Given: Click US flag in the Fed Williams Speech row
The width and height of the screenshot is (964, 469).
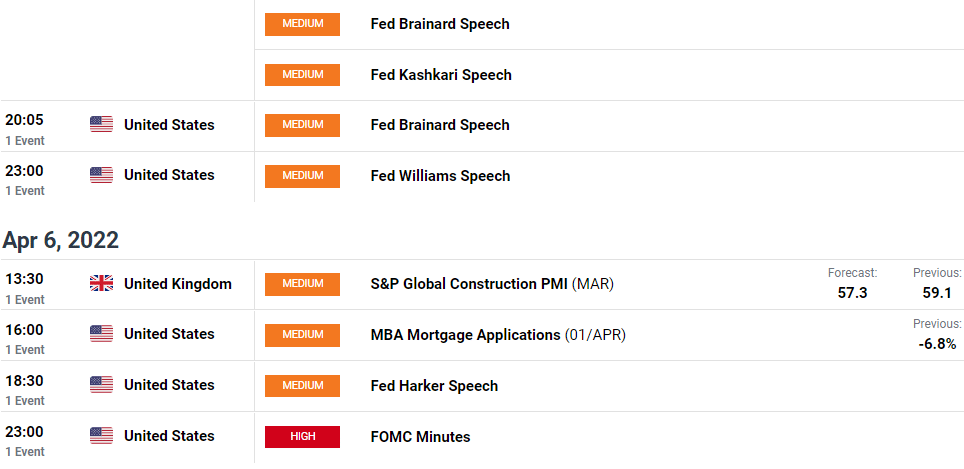Looking at the screenshot, I should [101, 175].
